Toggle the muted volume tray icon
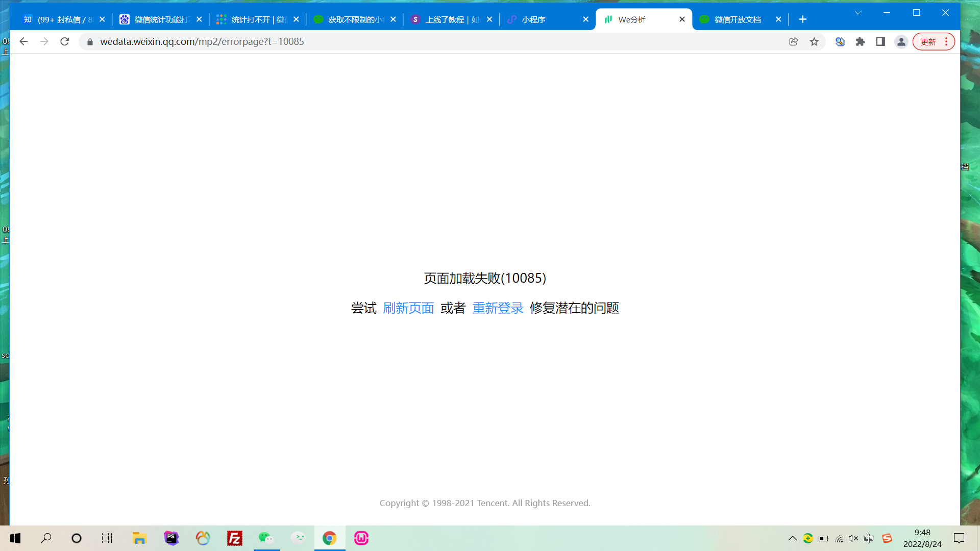 click(853, 538)
